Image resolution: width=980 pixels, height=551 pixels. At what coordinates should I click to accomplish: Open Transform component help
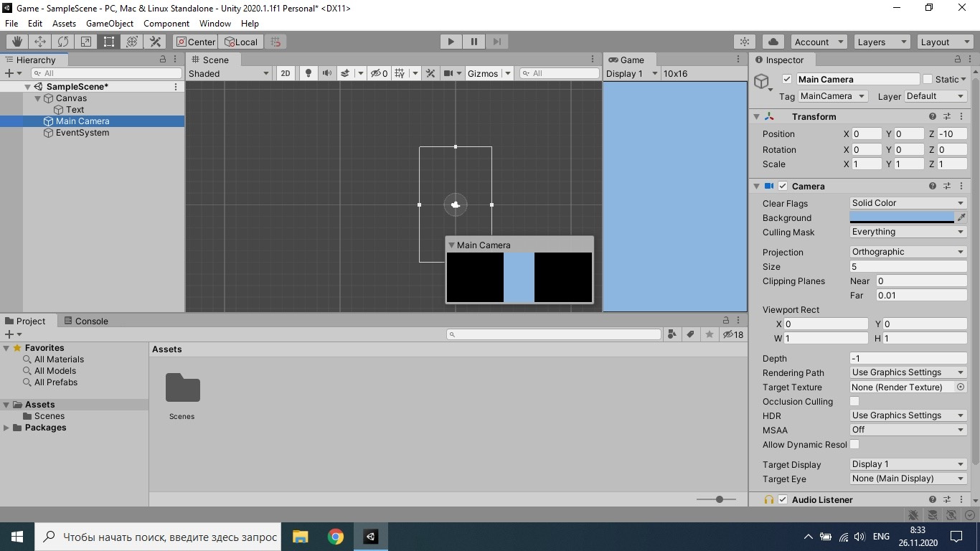(x=933, y=116)
